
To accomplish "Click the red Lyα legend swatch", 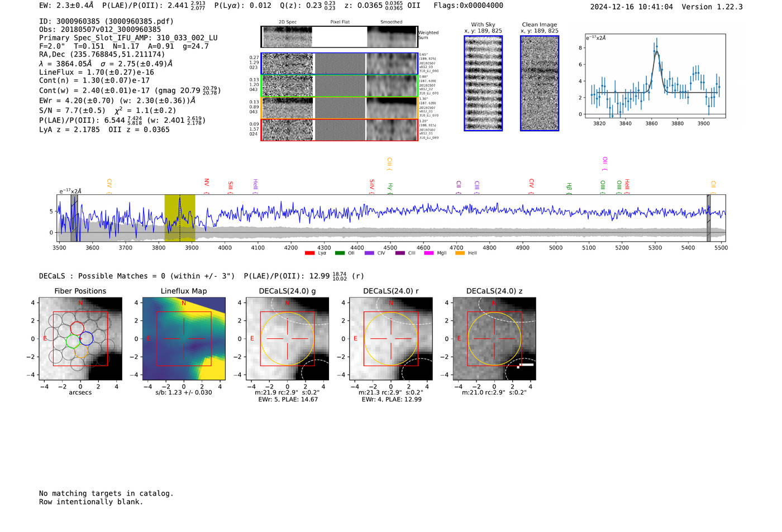I will 309,253.
